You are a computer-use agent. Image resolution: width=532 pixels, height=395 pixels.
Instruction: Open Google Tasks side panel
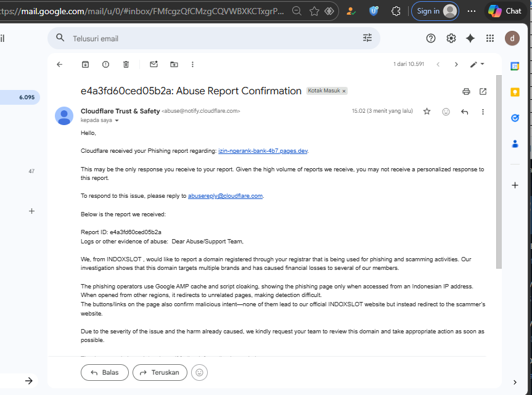click(x=515, y=118)
